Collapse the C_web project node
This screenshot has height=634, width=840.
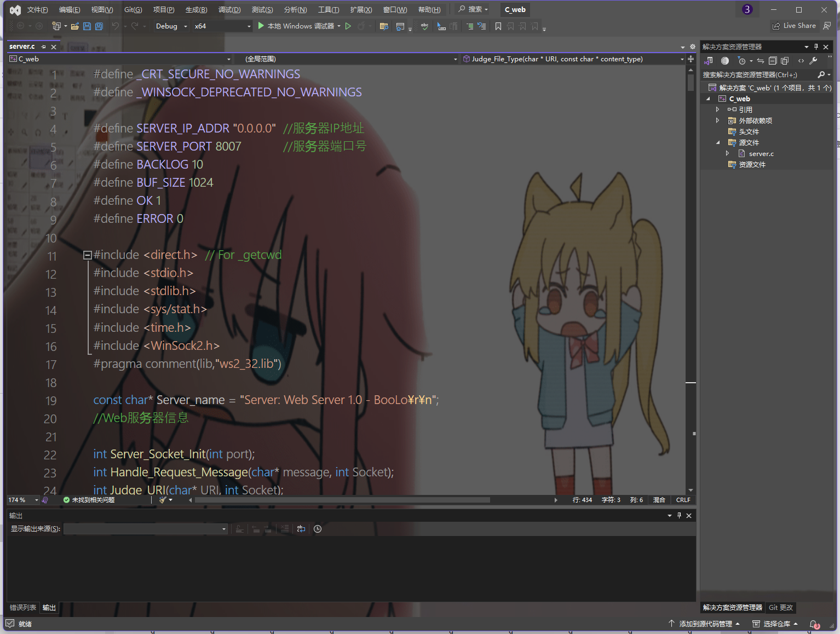coord(708,99)
